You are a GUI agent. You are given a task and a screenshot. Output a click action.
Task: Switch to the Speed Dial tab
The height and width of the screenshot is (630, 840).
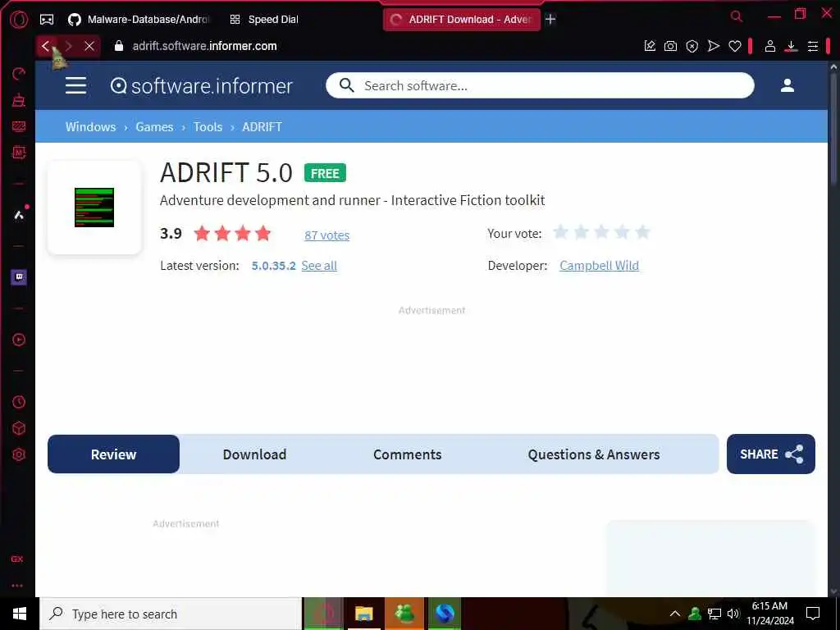pos(264,20)
